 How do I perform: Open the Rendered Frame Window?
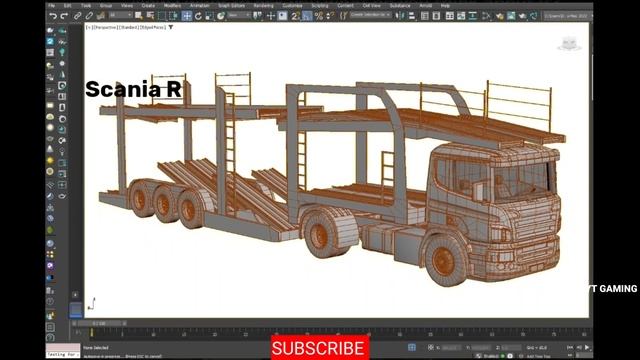[x=511, y=16]
